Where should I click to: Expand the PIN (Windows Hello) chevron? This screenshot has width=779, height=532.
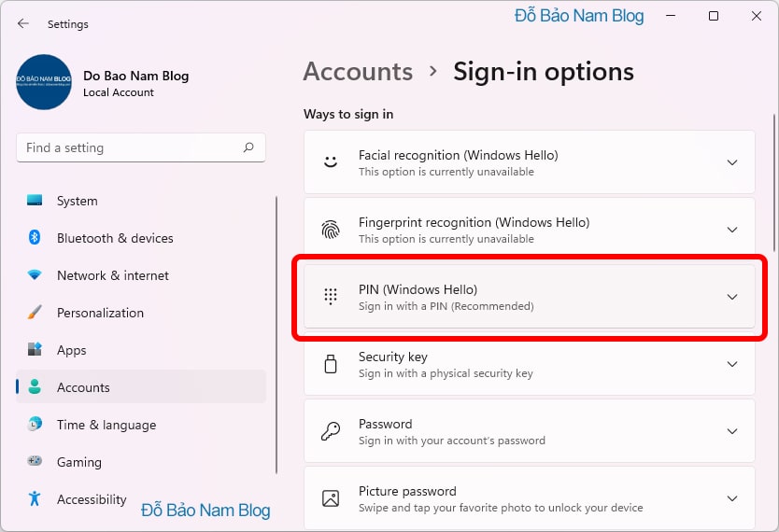[731, 297]
